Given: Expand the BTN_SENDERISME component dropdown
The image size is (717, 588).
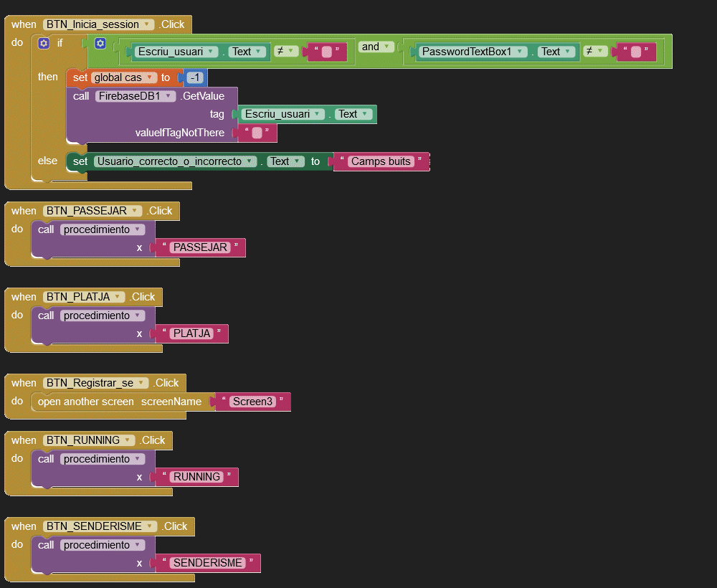Looking at the screenshot, I should pyautogui.click(x=150, y=526).
